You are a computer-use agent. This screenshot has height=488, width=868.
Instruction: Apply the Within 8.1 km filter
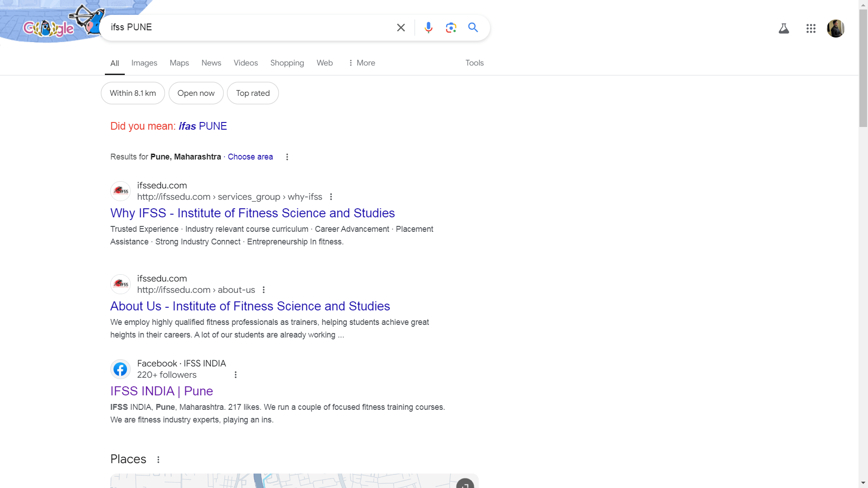point(133,93)
